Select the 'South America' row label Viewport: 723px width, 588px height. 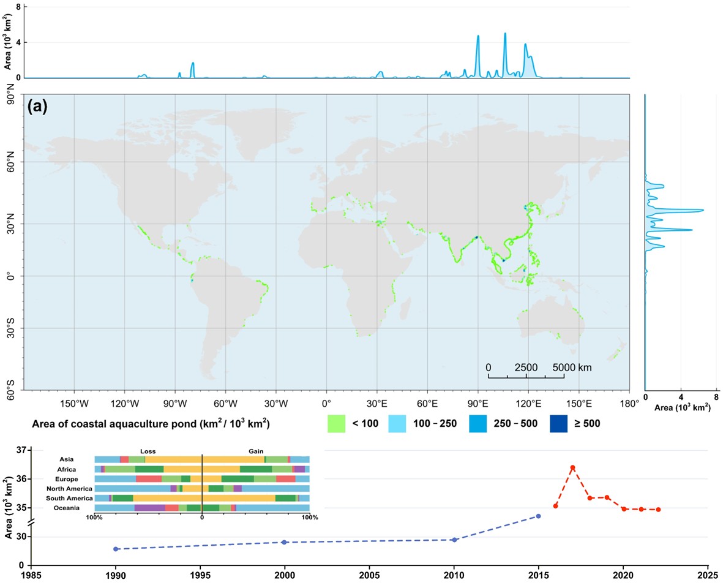click(x=70, y=499)
